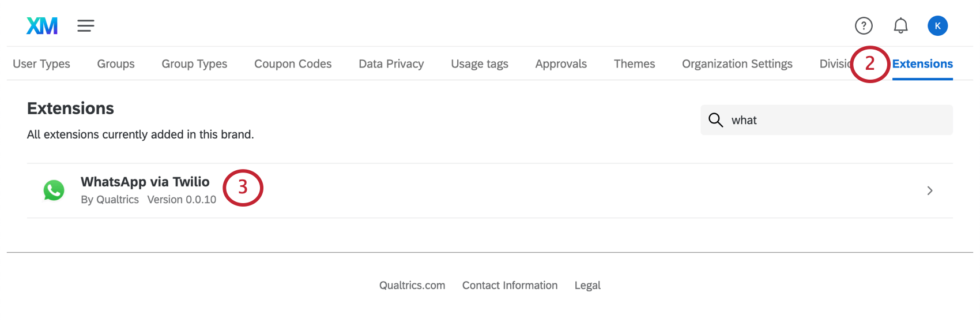
Task: Follow the Contact Information link
Action: coord(510,286)
